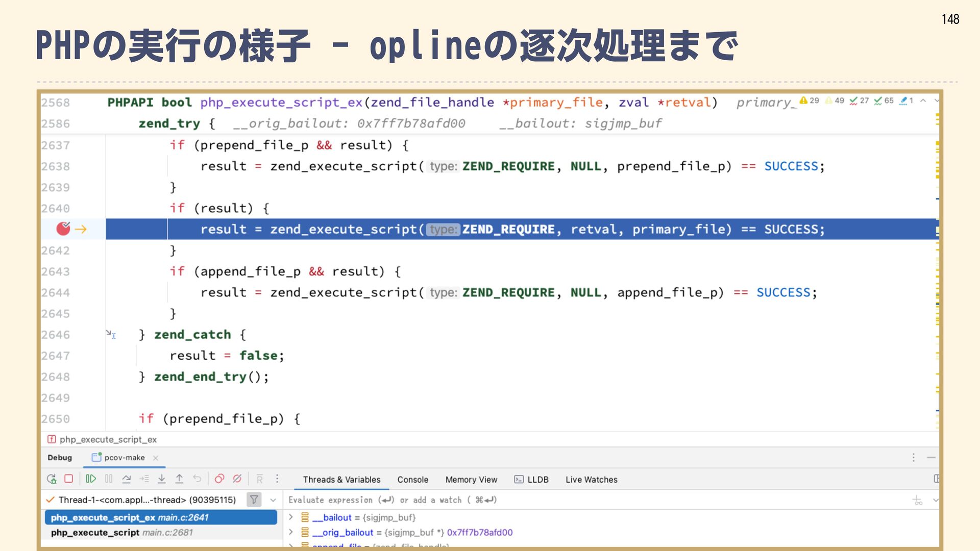
Task: Expand the __bailout variable node
Action: (291, 517)
